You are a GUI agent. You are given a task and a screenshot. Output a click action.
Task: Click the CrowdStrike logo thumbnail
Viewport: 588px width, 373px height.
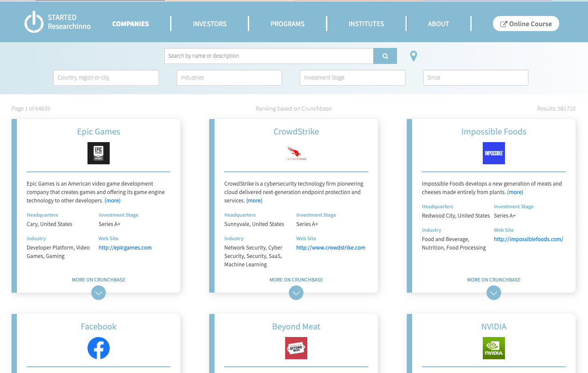pos(296,153)
